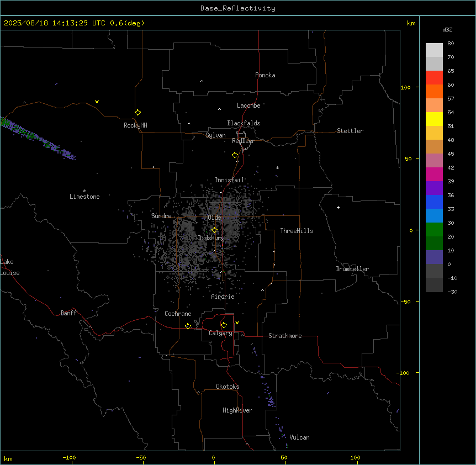This screenshot has width=476, height=465.
Task: Click the white plus marker north of Drumheller
Action: pos(338,207)
